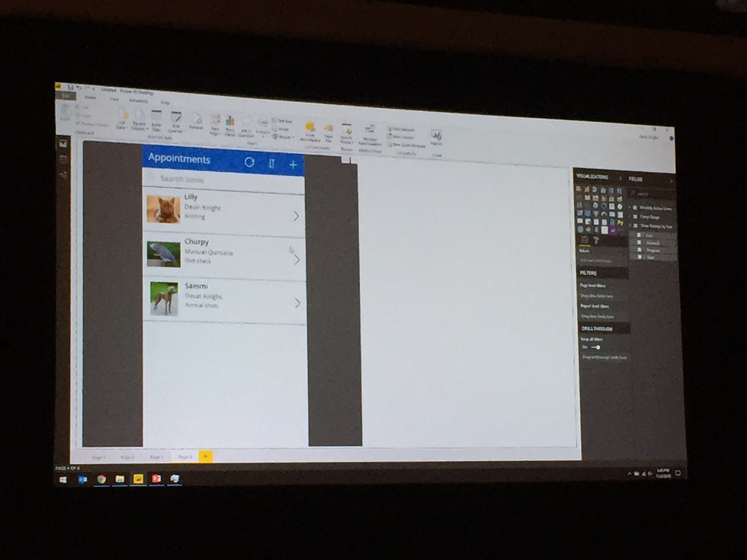
Task: Open Switch Theme in ribbon
Action: 346,134
